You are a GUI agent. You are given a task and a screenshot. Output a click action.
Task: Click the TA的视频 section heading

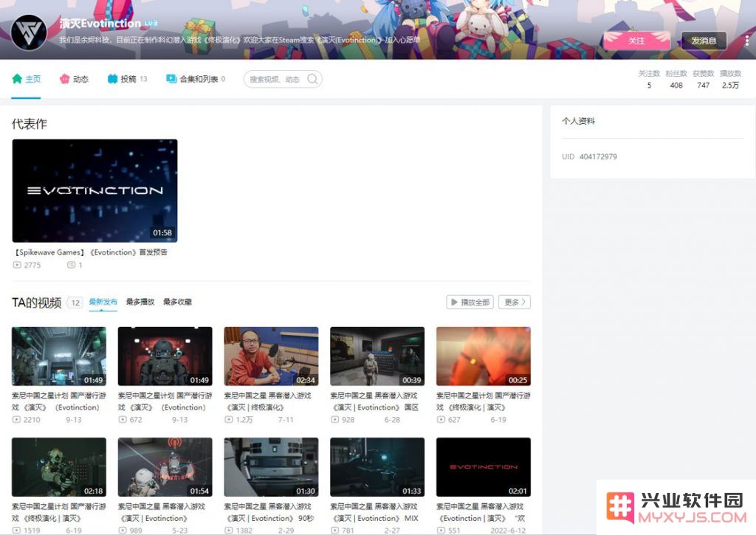(x=37, y=303)
